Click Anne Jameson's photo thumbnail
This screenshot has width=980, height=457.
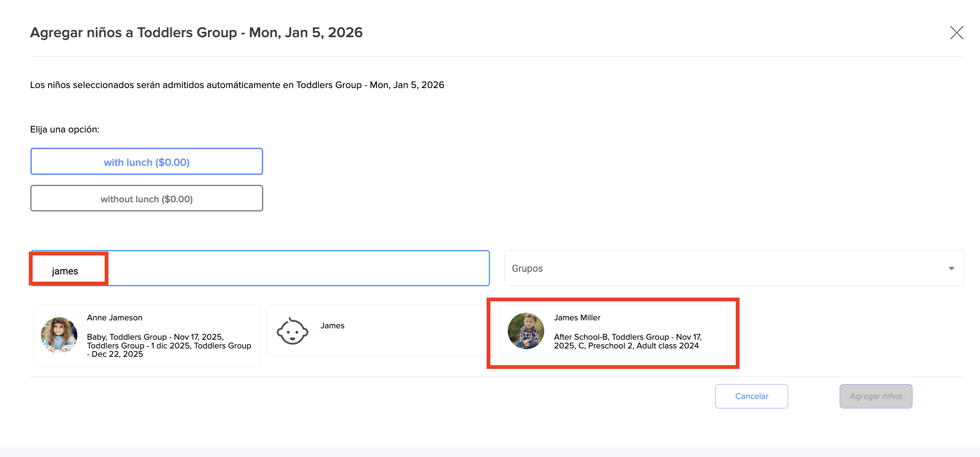pos(59,335)
